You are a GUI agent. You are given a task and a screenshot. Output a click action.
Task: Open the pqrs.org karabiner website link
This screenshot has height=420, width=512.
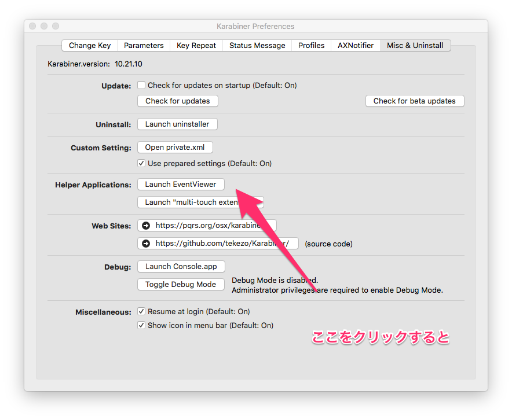(x=207, y=225)
